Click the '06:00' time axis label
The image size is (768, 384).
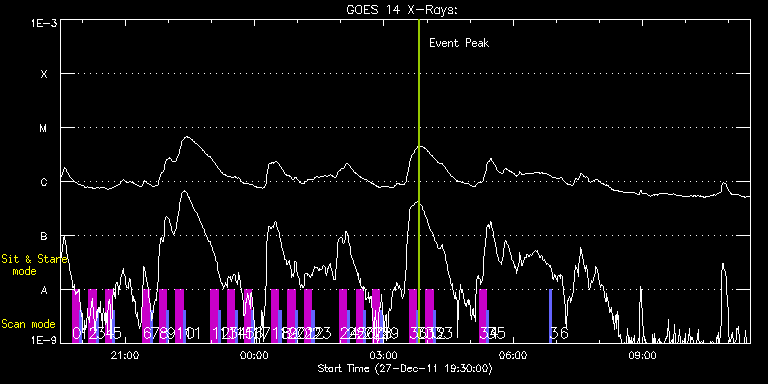513,355
